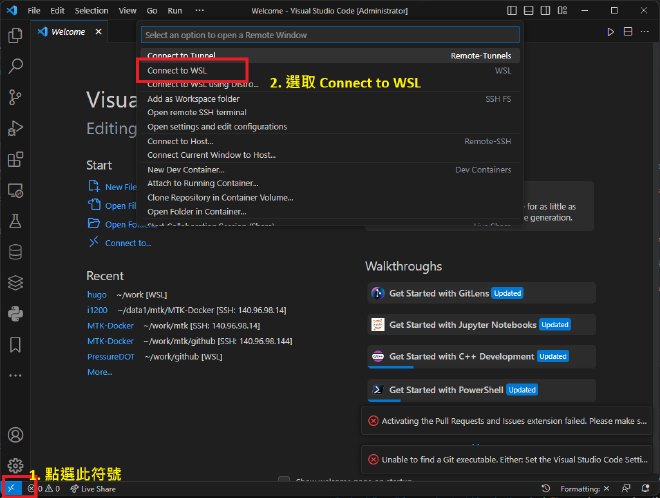660x498 pixels.
Task: Open the File menu
Action: tap(34, 11)
